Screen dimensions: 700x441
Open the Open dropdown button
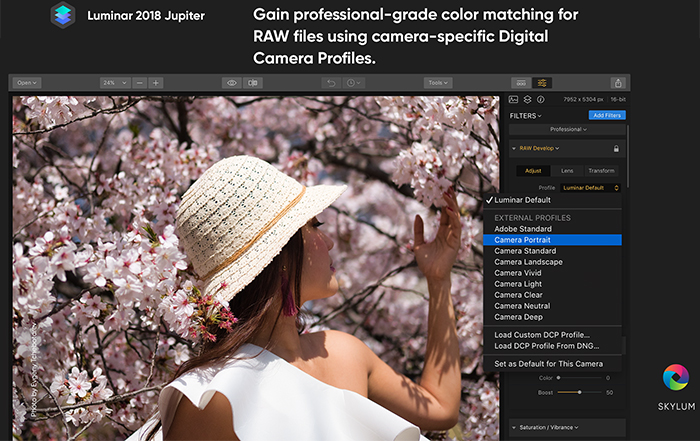click(x=27, y=83)
